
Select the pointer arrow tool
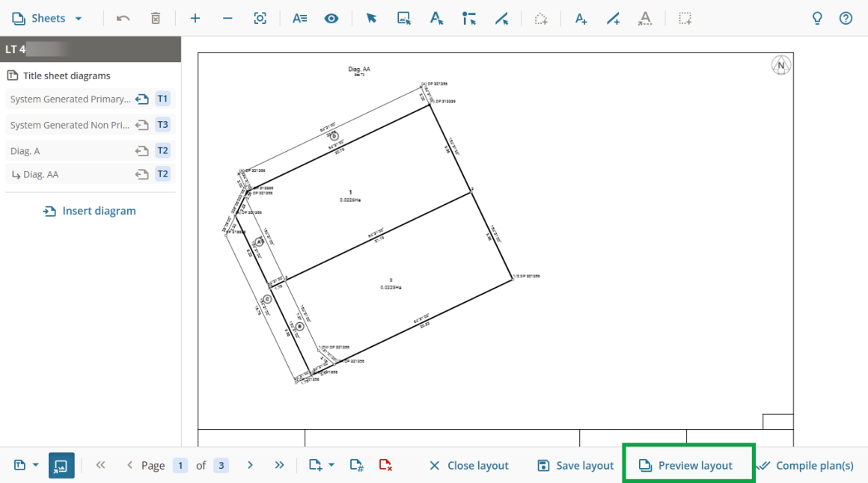[x=371, y=18]
